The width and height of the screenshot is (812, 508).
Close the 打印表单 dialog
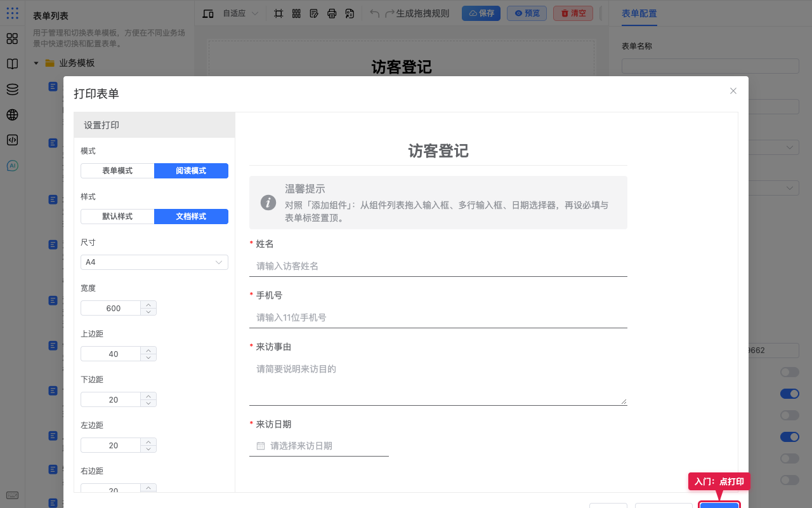tap(733, 91)
